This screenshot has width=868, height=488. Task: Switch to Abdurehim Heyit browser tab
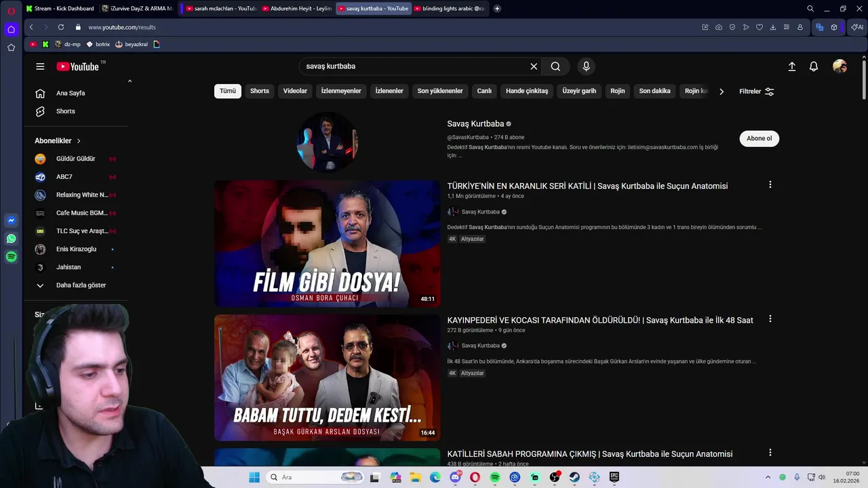point(297,9)
